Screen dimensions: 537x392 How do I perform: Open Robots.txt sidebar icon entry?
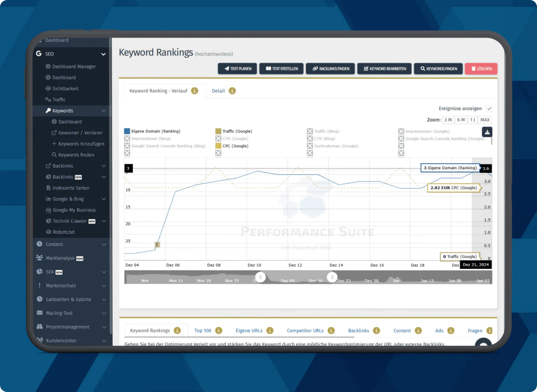[48, 232]
